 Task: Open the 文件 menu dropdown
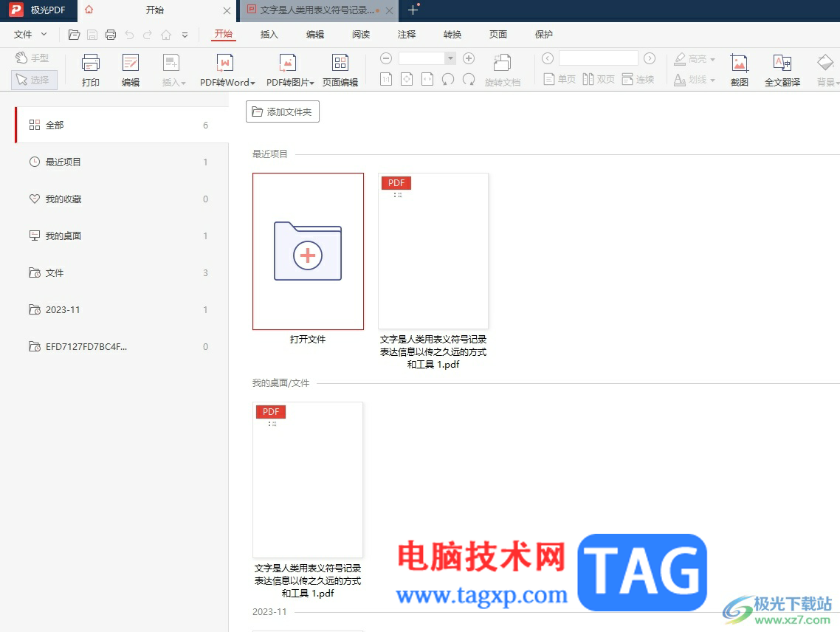click(30, 34)
